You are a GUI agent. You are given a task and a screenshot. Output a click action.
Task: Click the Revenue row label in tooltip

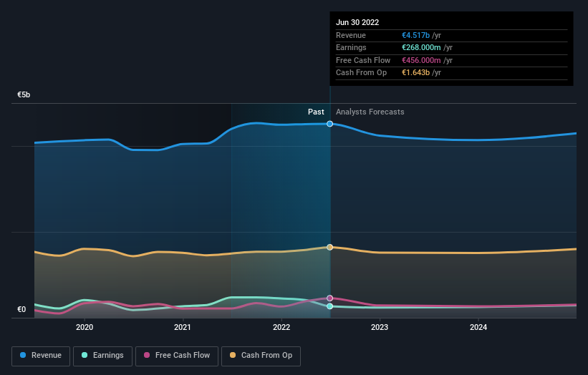point(351,35)
